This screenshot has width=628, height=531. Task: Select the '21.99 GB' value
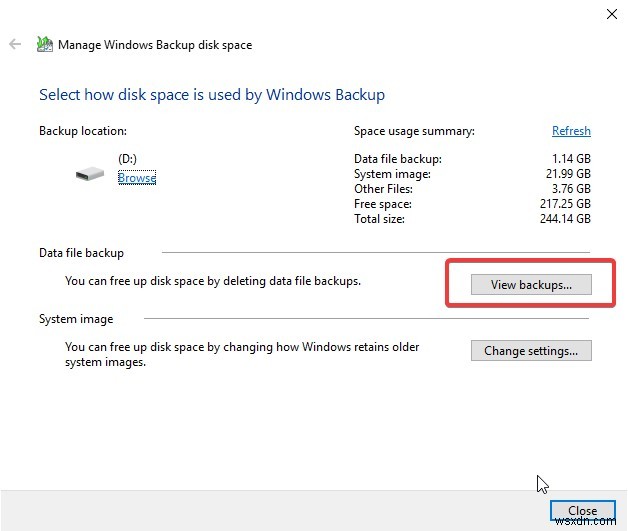click(x=568, y=174)
